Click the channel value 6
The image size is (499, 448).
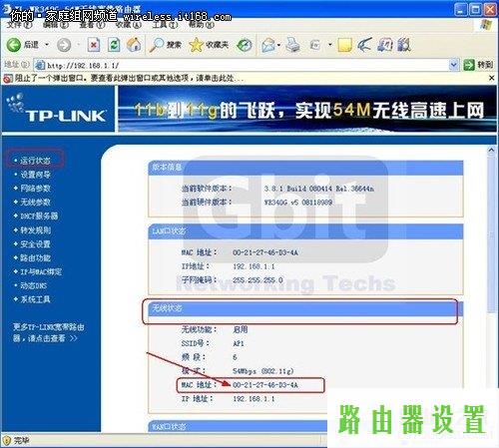235,357
